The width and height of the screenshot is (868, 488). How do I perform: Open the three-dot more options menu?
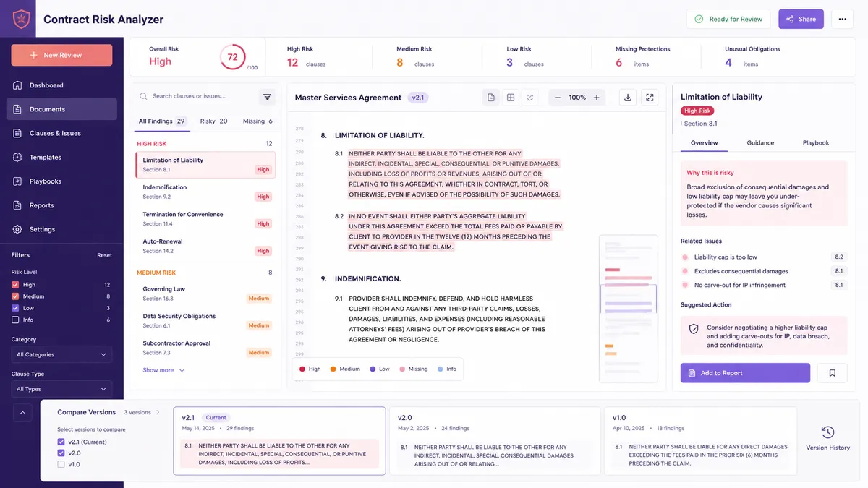pos(843,19)
